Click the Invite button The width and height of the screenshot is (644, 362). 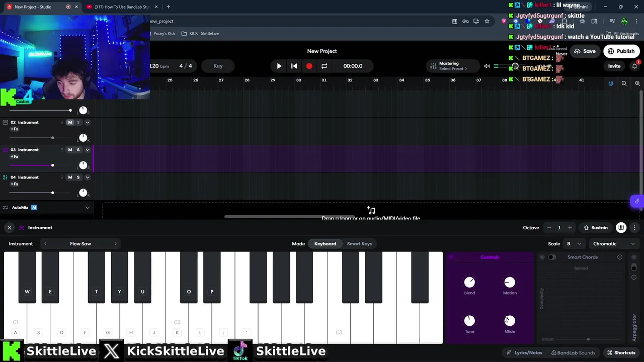pos(614,66)
